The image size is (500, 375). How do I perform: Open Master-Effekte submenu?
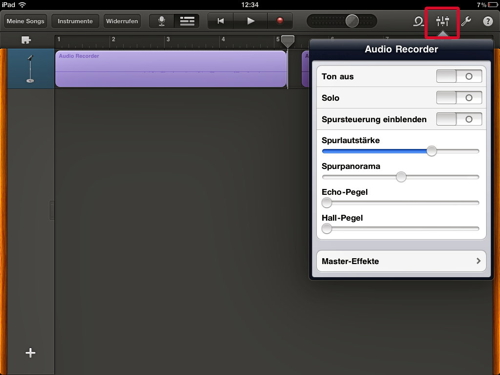pyautogui.click(x=401, y=261)
